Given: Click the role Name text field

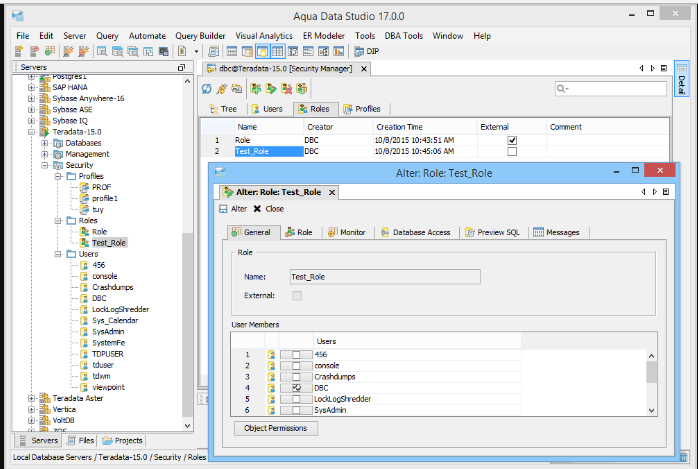Looking at the screenshot, I should (x=384, y=276).
